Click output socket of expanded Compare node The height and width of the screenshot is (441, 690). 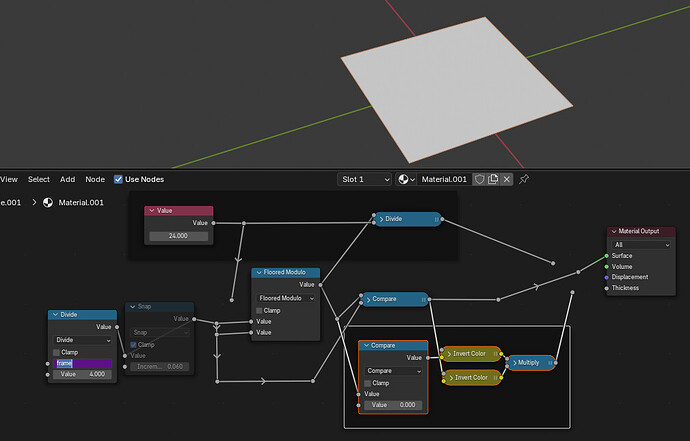pos(428,358)
